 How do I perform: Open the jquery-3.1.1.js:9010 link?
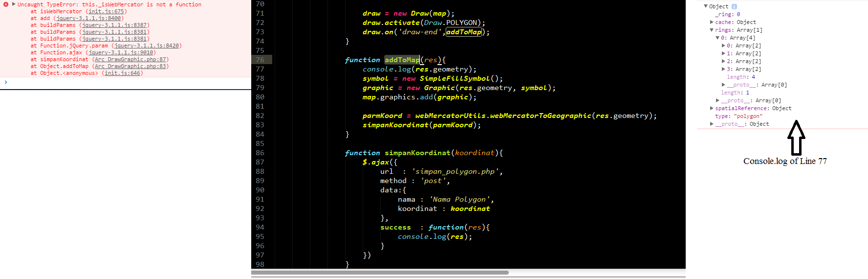click(121, 52)
